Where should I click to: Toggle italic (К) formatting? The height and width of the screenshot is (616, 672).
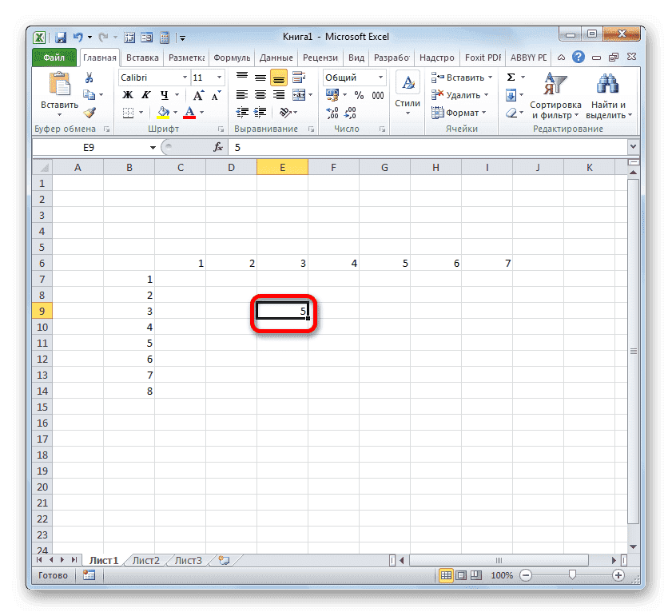[145, 93]
